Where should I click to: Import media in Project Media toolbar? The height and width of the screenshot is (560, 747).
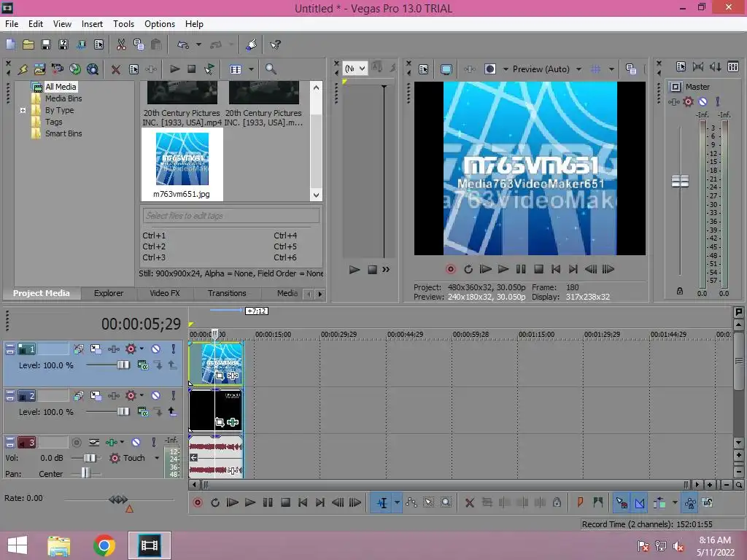pos(39,69)
